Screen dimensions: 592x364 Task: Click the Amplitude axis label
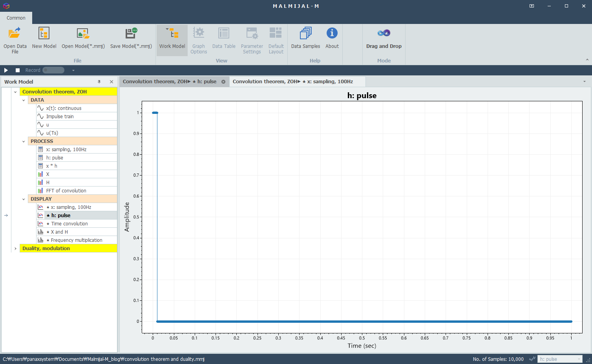click(127, 217)
